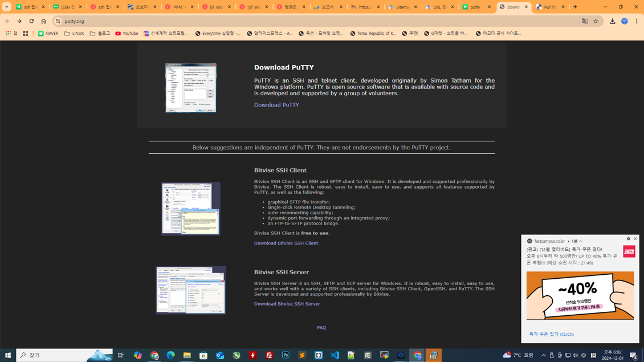The width and height of the screenshot is (644, 362).
Task: Open site information icon in address bar
Action: coord(58,21)
